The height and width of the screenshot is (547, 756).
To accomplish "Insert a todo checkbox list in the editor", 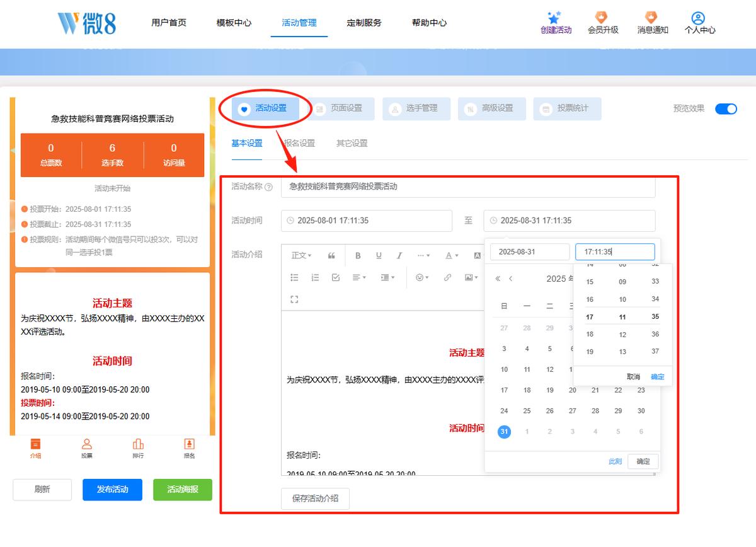I will click(336, 277).
